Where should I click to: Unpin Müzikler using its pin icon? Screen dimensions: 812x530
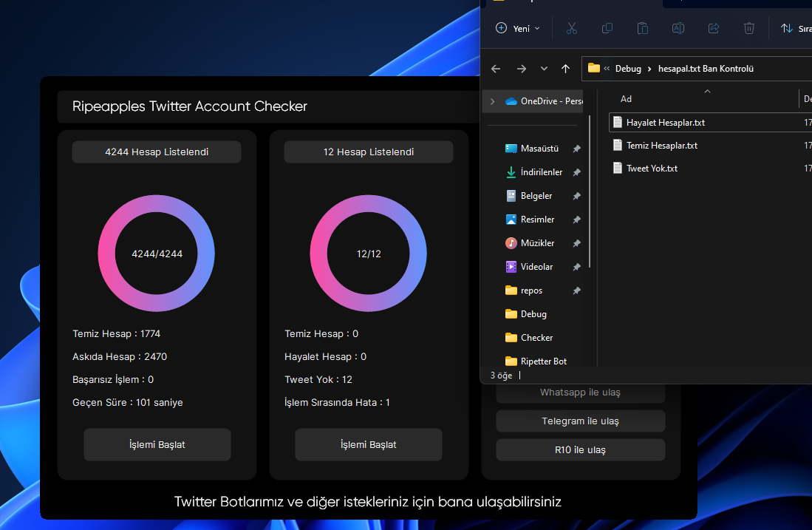(576, 243)
